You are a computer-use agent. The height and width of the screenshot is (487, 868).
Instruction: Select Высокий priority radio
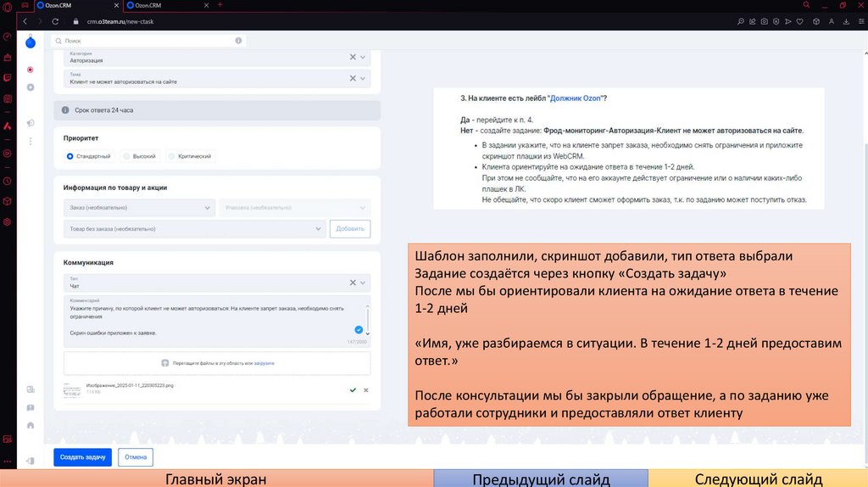coord(126,156)
